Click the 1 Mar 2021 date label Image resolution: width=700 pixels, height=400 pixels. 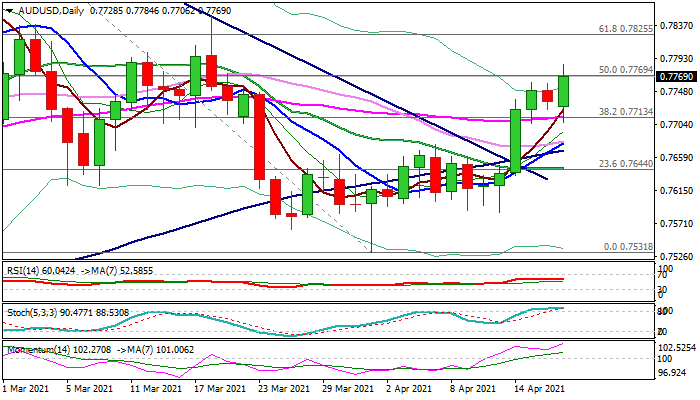(x=28, y=388)
